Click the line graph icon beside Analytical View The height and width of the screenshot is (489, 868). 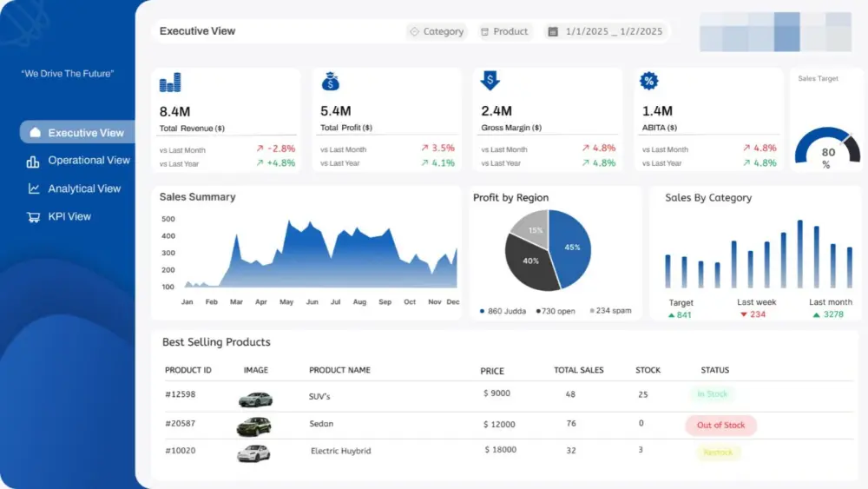tap(34, 188)
